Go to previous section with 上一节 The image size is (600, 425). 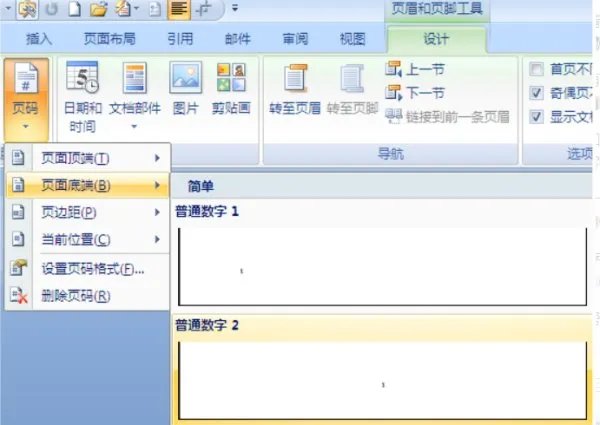pyautogui.click(x=415, y=69)
